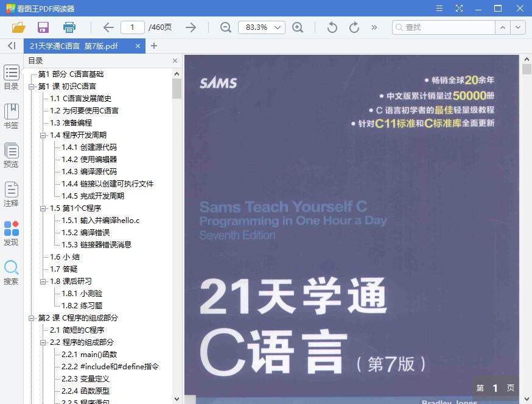Click the document scrollbar up arrow
This screenshot has width=532, height=404.
[527, 58]
